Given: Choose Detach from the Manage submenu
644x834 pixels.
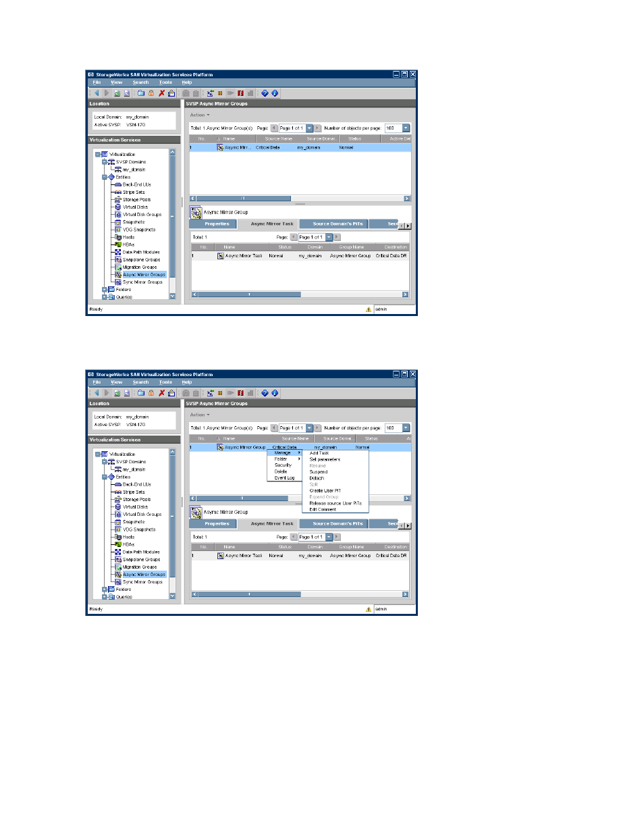Looking at the screenshot, I should tap(317, 478).
